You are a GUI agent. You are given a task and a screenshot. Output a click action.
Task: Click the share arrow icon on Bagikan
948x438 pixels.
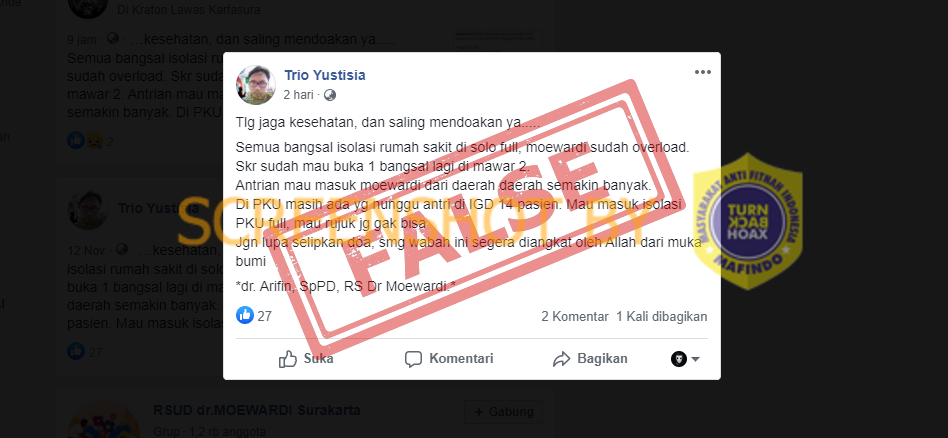pos(562,359)
